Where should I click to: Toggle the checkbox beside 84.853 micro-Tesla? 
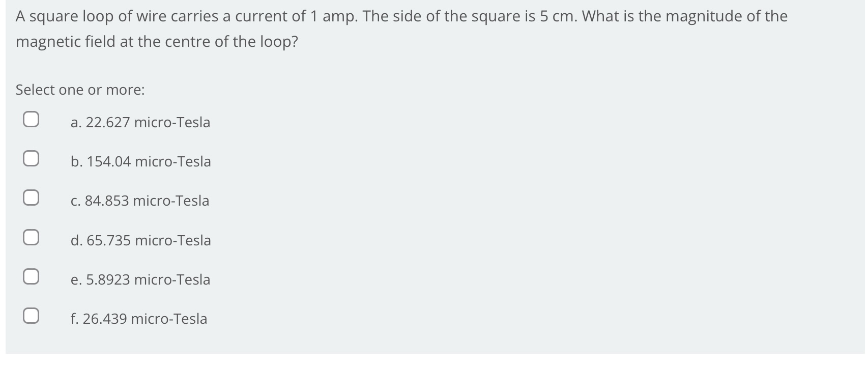pos(31,198)
